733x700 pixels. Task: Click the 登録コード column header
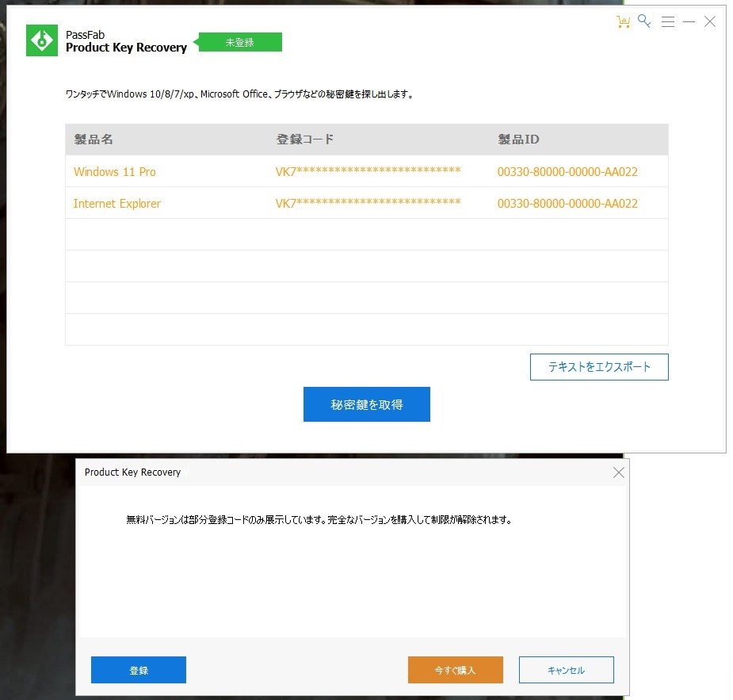[x=305, y=139]
